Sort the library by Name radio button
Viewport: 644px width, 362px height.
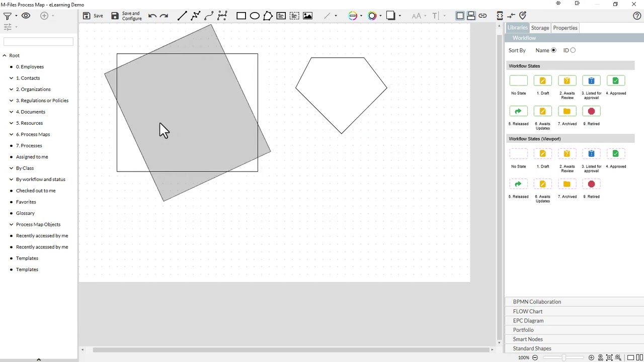click(553, 50)
